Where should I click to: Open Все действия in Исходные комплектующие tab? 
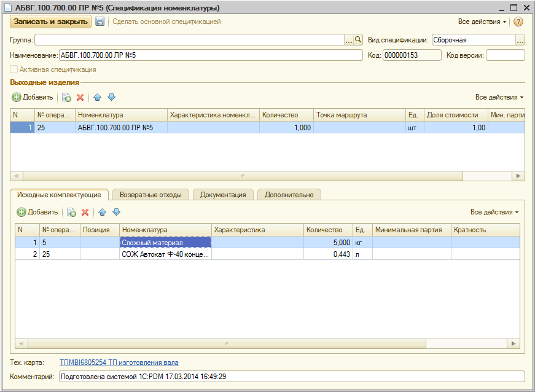pos(494,212)
